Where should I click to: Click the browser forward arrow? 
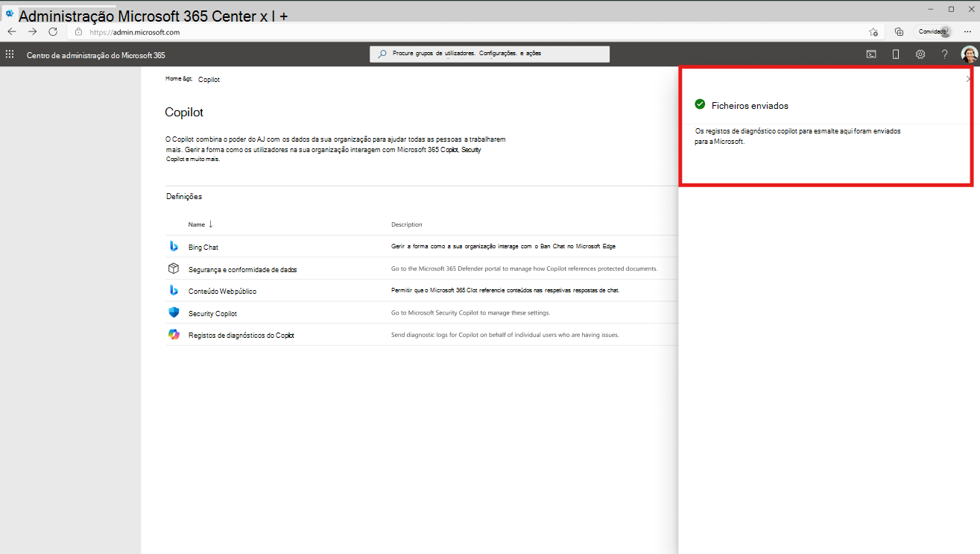(x=32, y=31)
